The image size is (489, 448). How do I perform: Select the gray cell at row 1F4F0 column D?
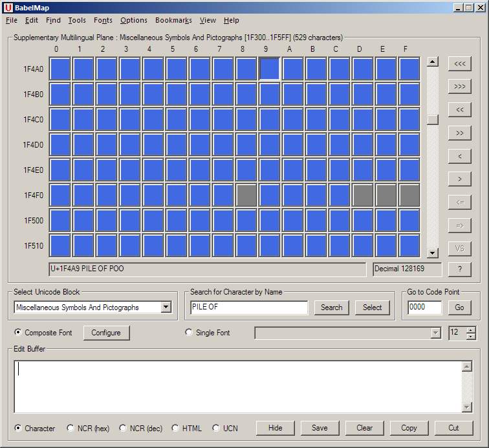click(x=363, y=195)
